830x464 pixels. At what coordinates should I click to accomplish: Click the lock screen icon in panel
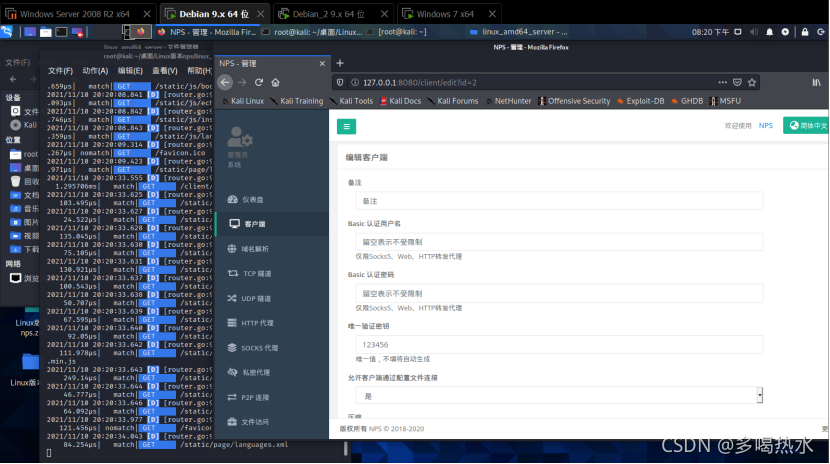[805, 32]
